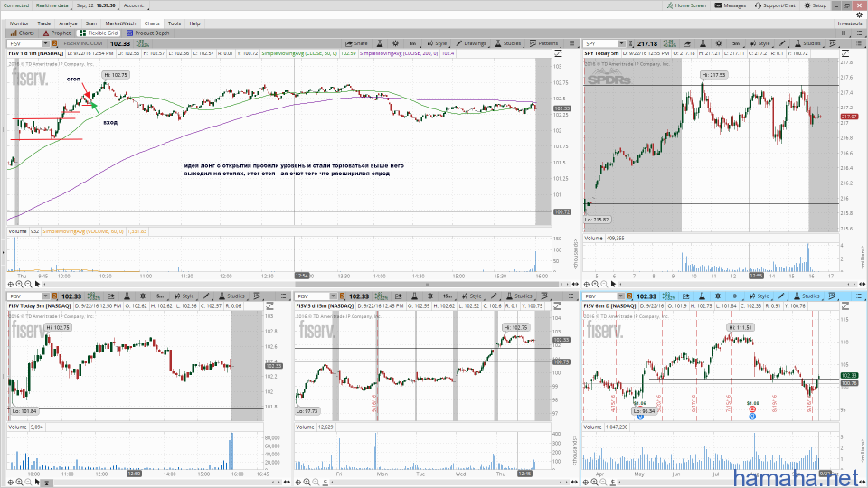This screenshot has height=488, width=868.
Task: Open Style menu on the SPY chart
Action: coord(760,43)
